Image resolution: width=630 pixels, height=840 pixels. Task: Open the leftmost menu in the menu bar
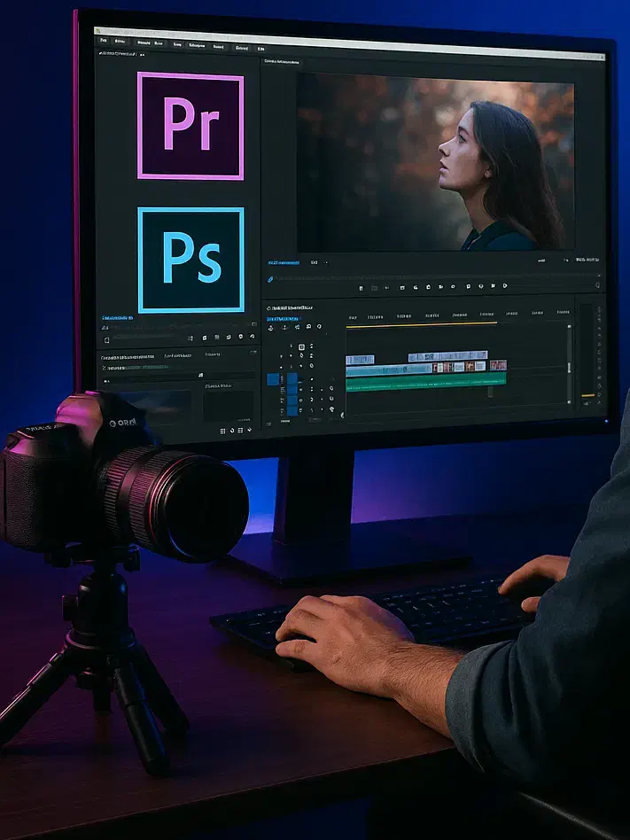104,40
